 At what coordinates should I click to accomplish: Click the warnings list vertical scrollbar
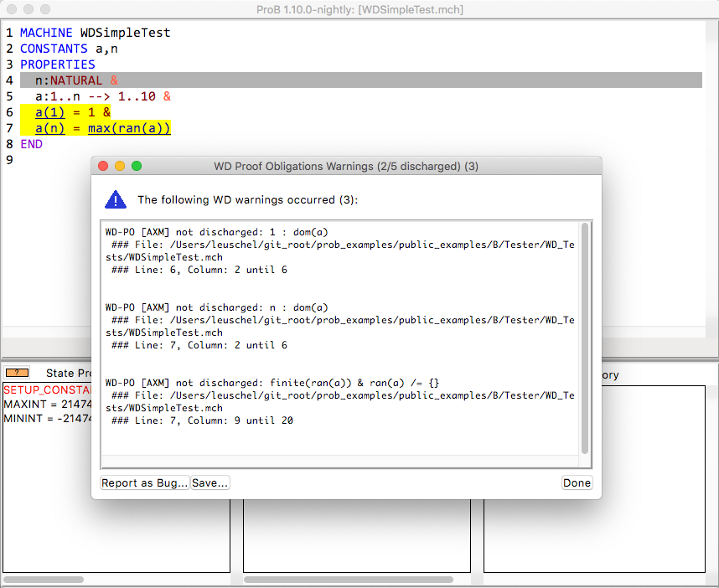[585, 335]
